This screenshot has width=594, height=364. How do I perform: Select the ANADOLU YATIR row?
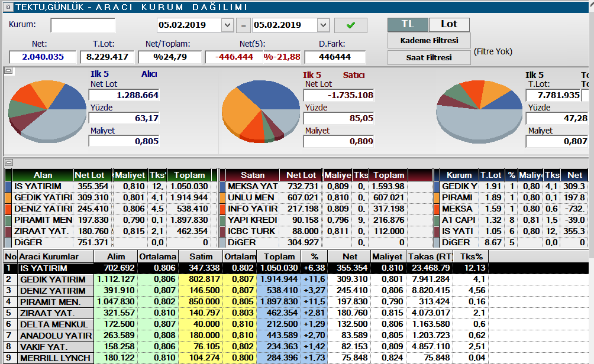point(296,336)
